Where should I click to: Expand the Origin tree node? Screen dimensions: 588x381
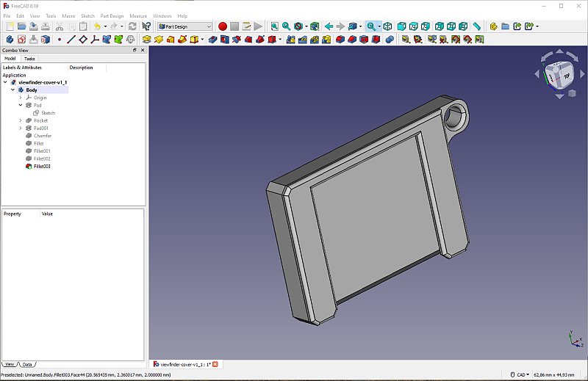(21, 98)
